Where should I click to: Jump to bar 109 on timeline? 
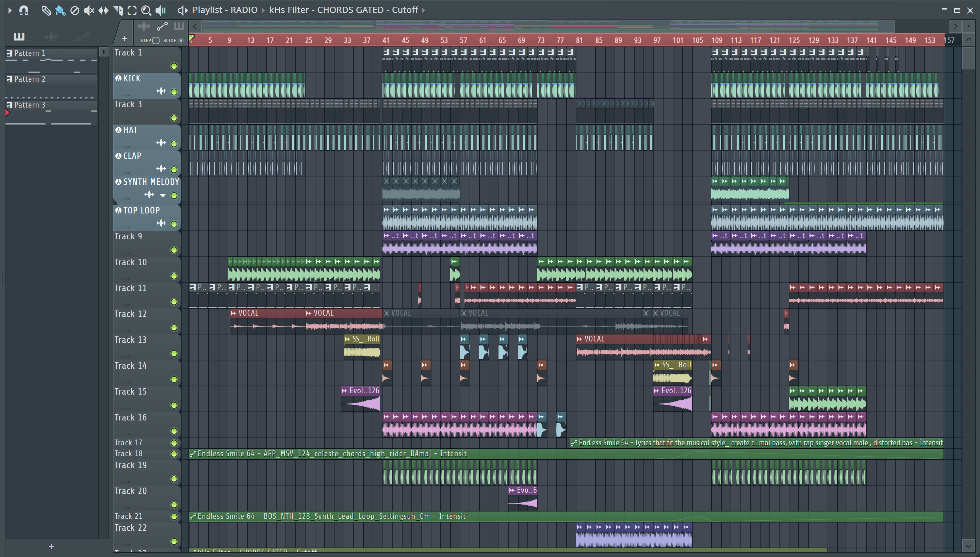point(717,40)
